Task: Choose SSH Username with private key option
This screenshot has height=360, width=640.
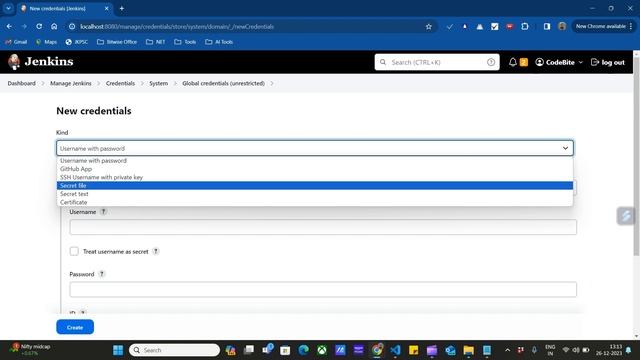Action: (x=315, y=177)
